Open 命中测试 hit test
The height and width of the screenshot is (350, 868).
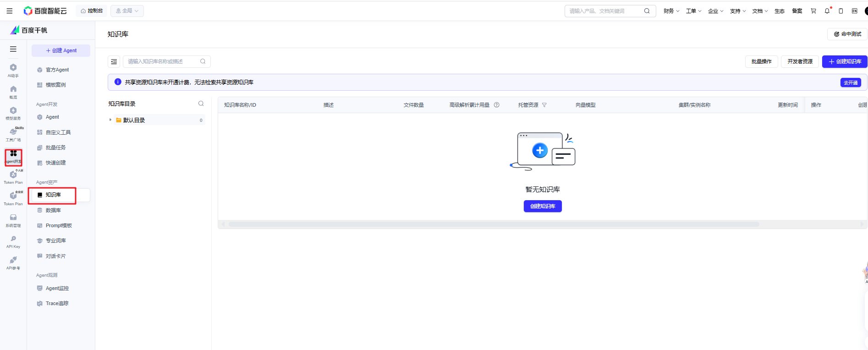tap(847, 34)
